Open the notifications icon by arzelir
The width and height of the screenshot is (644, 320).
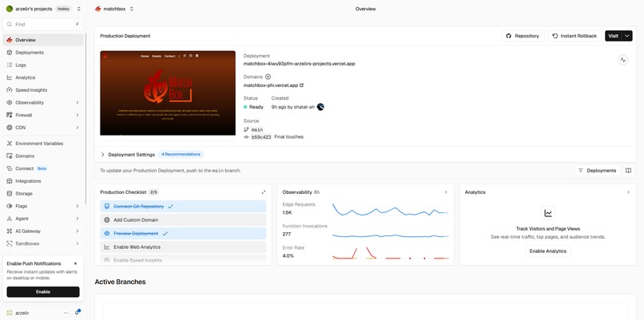tap(78, 313)
